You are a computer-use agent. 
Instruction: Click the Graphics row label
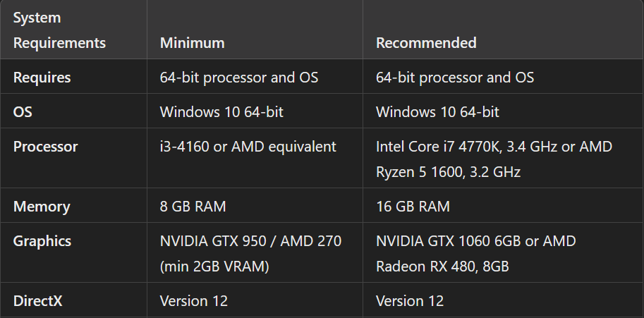(42, 241)
